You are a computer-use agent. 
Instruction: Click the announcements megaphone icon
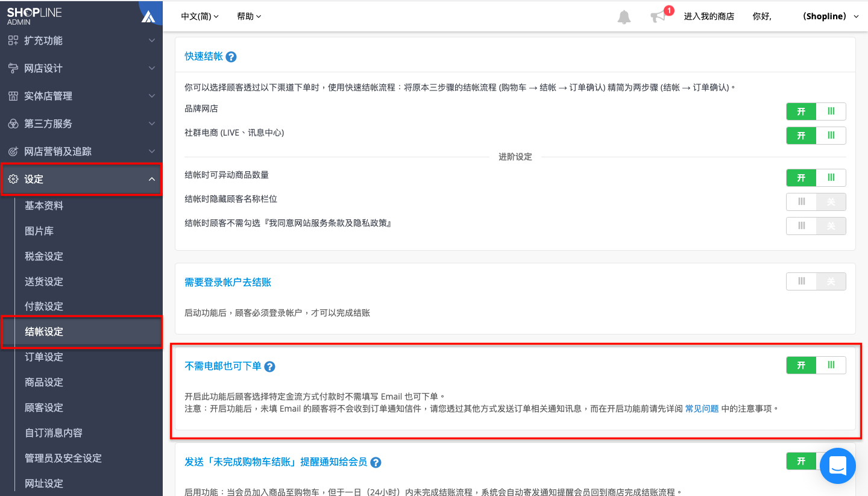(658, 17)
